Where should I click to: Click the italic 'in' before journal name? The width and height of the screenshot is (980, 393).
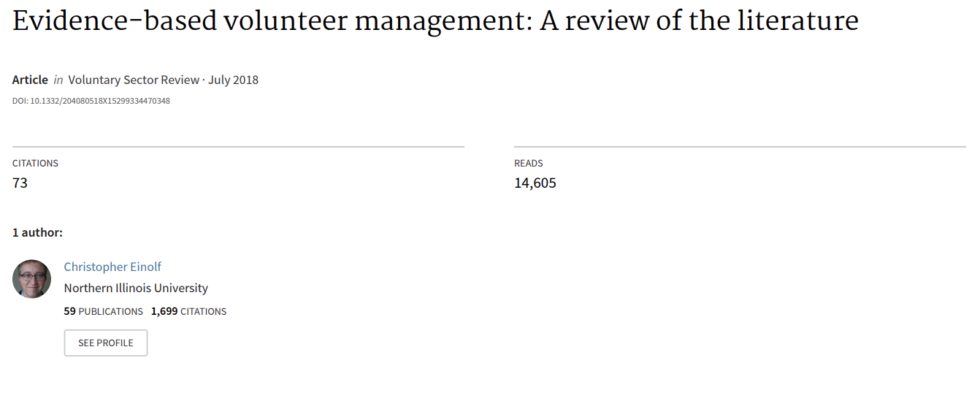pos(58,80)
